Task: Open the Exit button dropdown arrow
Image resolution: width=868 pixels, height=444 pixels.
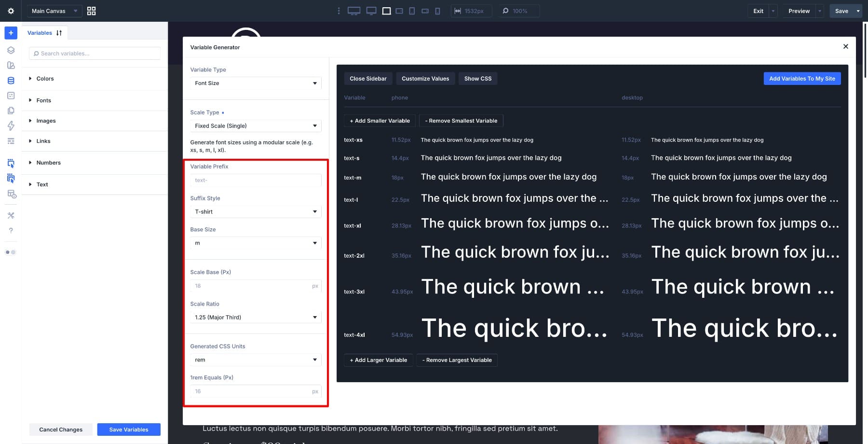Action: (x=773, y=11)
